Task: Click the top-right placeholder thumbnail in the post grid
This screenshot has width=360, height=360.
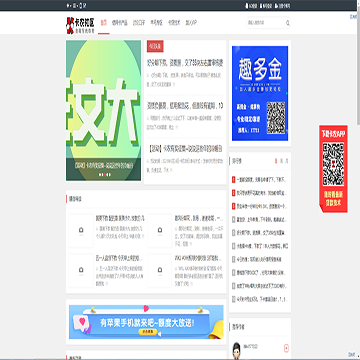Action: pos(160,231)
